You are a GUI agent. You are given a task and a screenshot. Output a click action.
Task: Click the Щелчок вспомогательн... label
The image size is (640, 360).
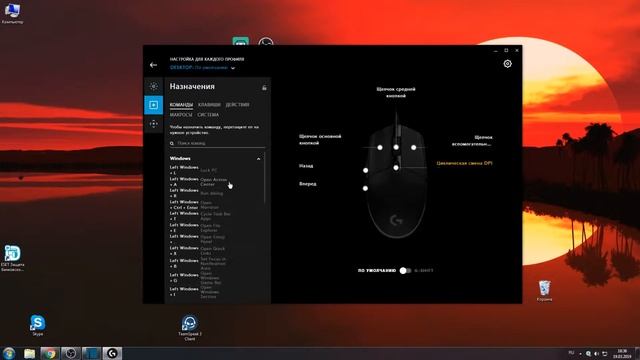472,141
